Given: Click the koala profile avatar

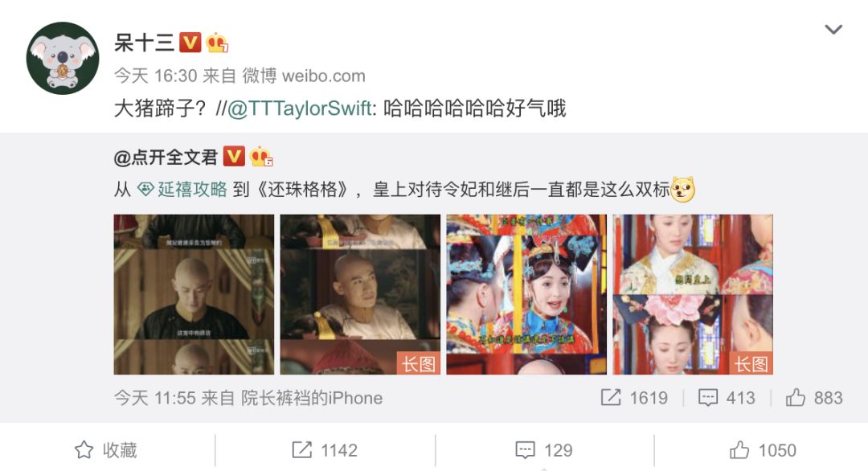Looking at the screenshot, I should pyautogui.click(x=63, y=58).
